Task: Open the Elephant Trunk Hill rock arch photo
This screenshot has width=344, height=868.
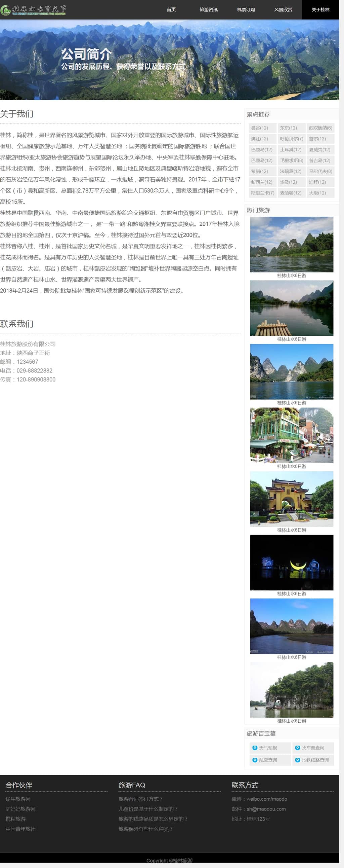Action: (x=292, y=689)
